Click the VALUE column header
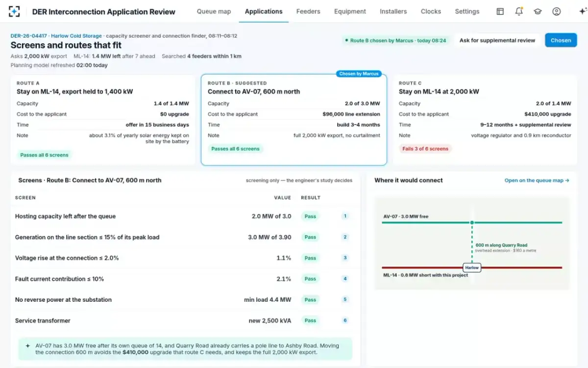588x368 pixels. click(x=282, y=198)
